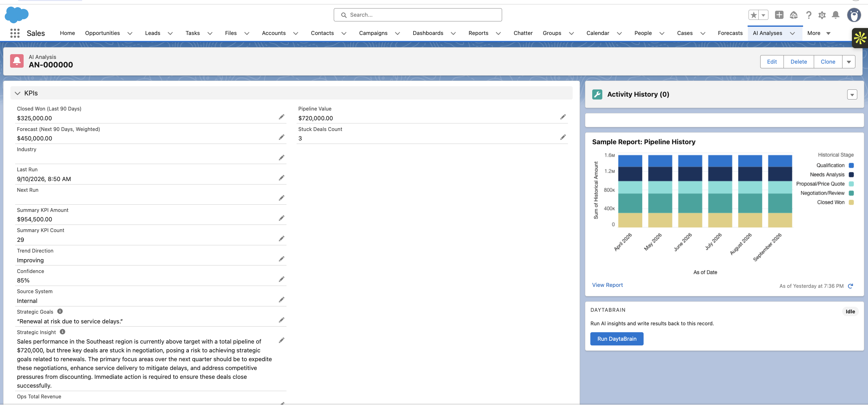Click Proposal/Price Quote legend swatch
The height and width of the screenshot is (410, 868).
click(851, 184)
